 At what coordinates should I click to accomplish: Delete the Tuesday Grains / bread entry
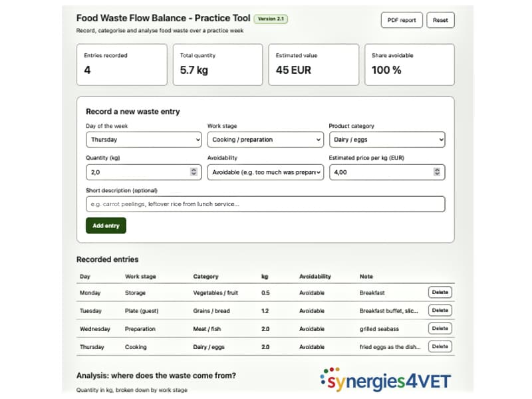pyautogui.click(x=440, y=310)
